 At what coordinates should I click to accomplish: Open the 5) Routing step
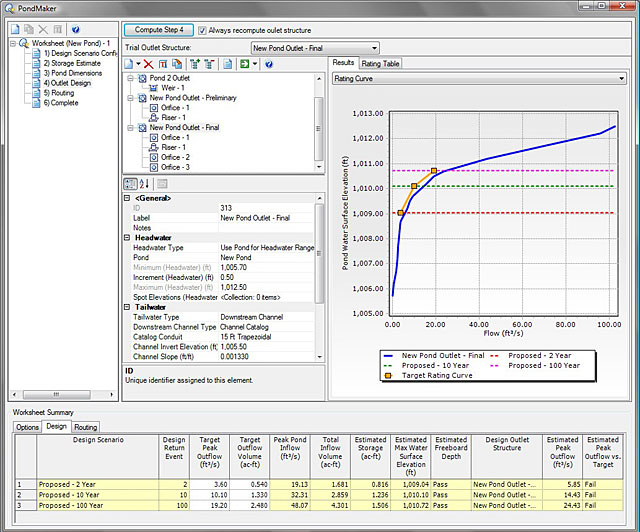[59, 93]
